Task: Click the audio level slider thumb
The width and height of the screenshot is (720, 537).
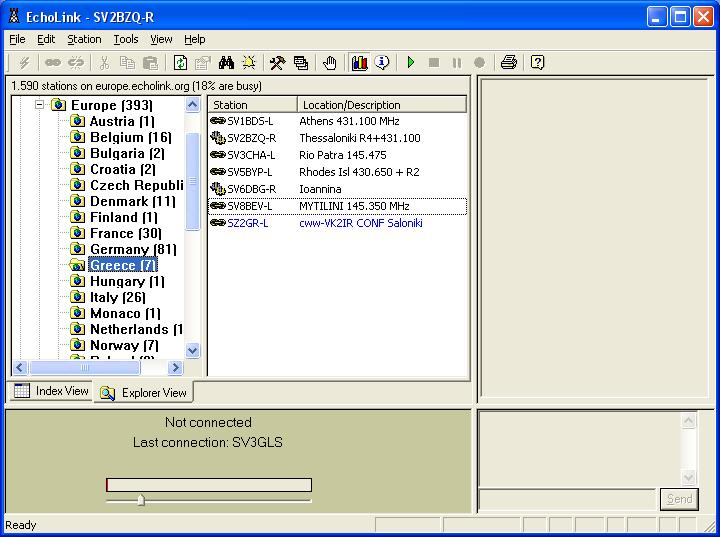Action: tap(141, 500)
